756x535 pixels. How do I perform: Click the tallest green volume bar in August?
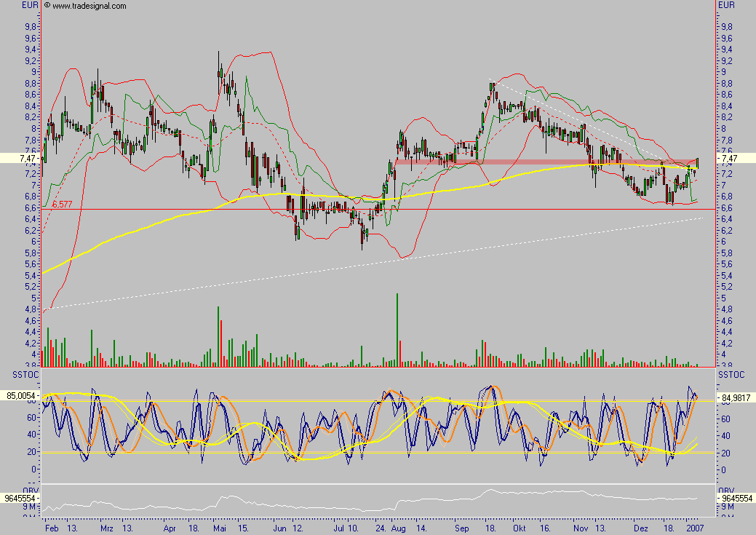point(397,328)
